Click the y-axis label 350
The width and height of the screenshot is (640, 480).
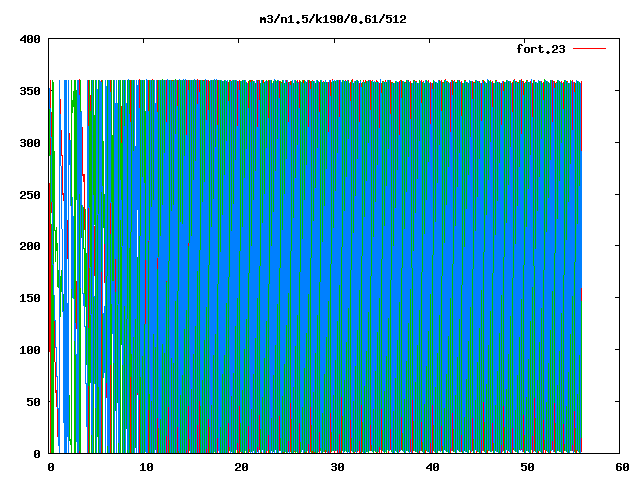point(30,91)
